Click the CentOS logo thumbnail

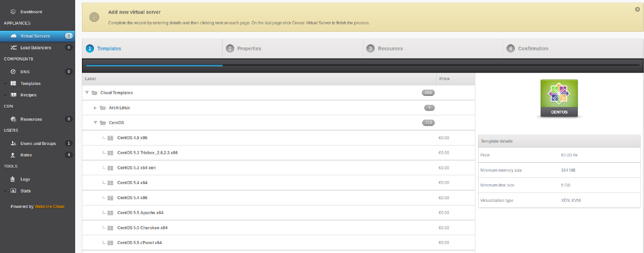click(559, 99)
